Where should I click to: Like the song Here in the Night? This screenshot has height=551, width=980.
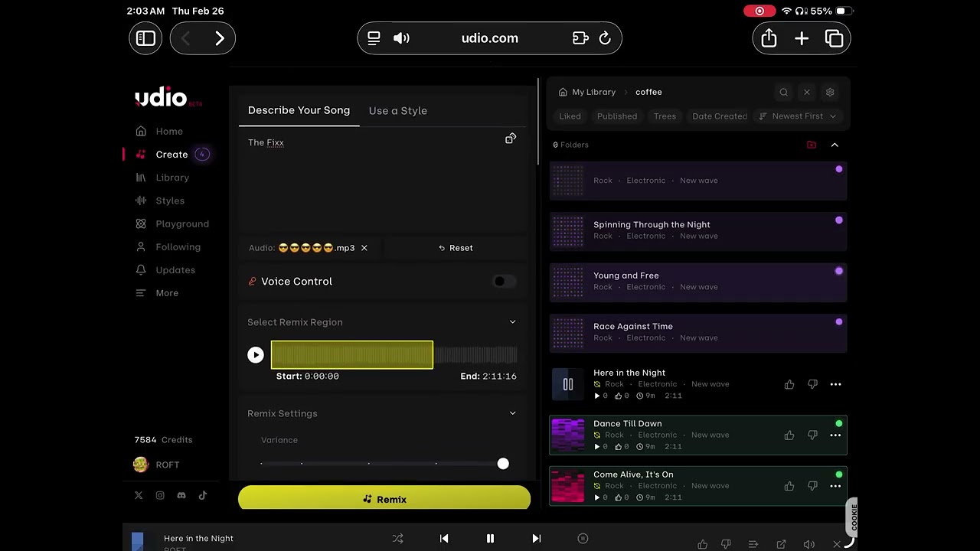click(789, 384)
